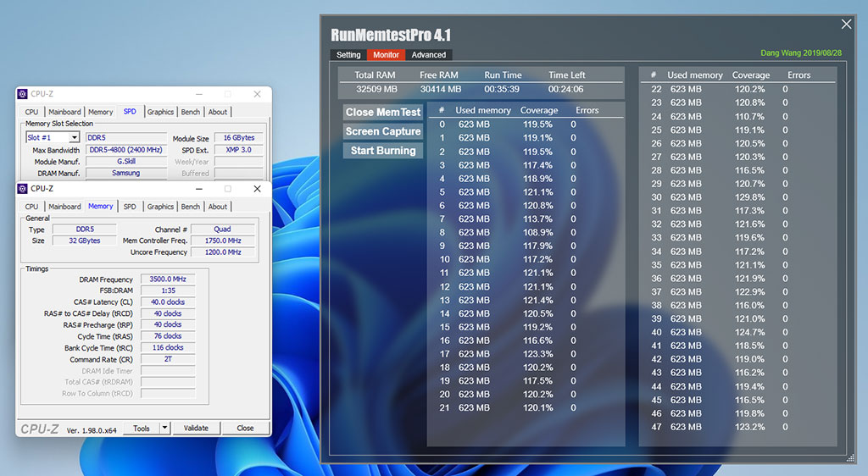This screenshot has width=868, height=476.
Task: Click coverage 117.4% in memtest row 3
Action: tap(537, 165)
